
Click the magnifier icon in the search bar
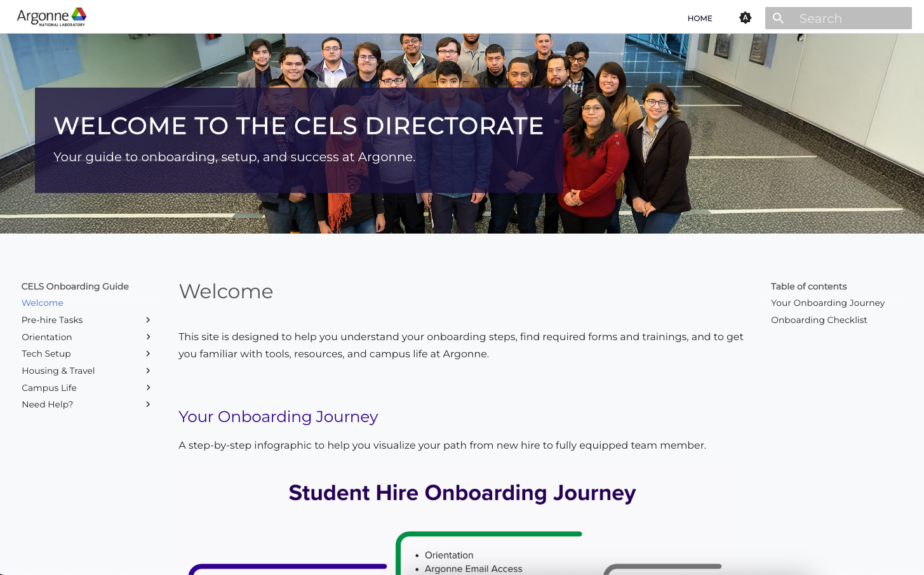click(778, 18)
